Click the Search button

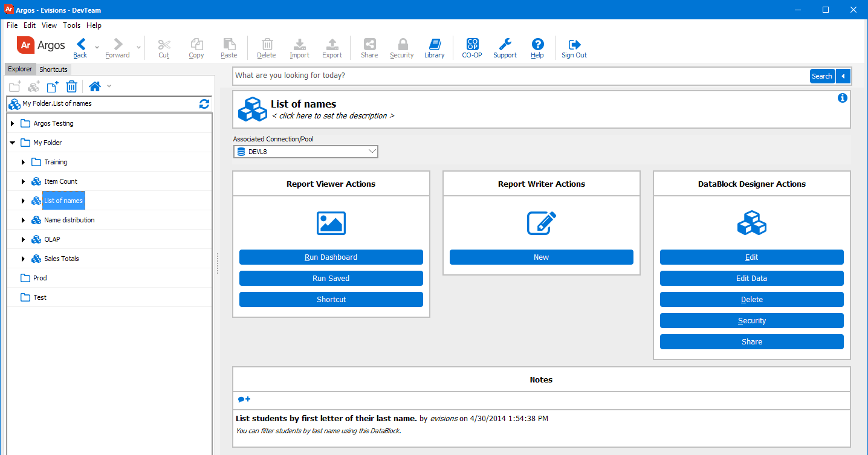click(822, 76)
